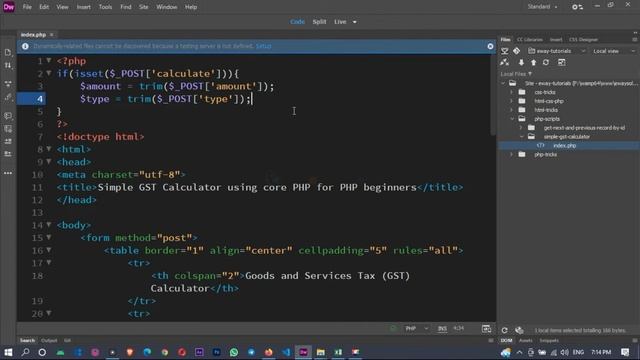Viewport: 640px width, 360px height.
Task: Open the three-dots more tools icon in left toolbar
Action: tap(8, 173)
